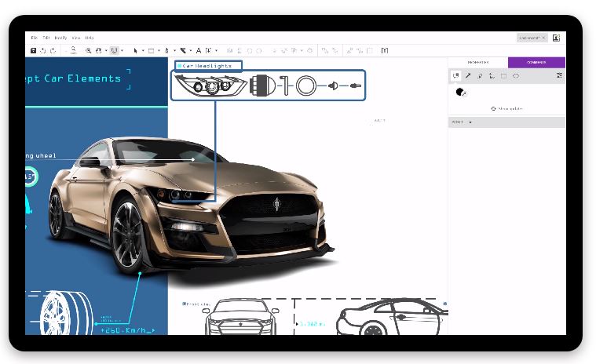This screenshot has width=596, height=364.
Task: Open the File menu
Action: [35, 38]
